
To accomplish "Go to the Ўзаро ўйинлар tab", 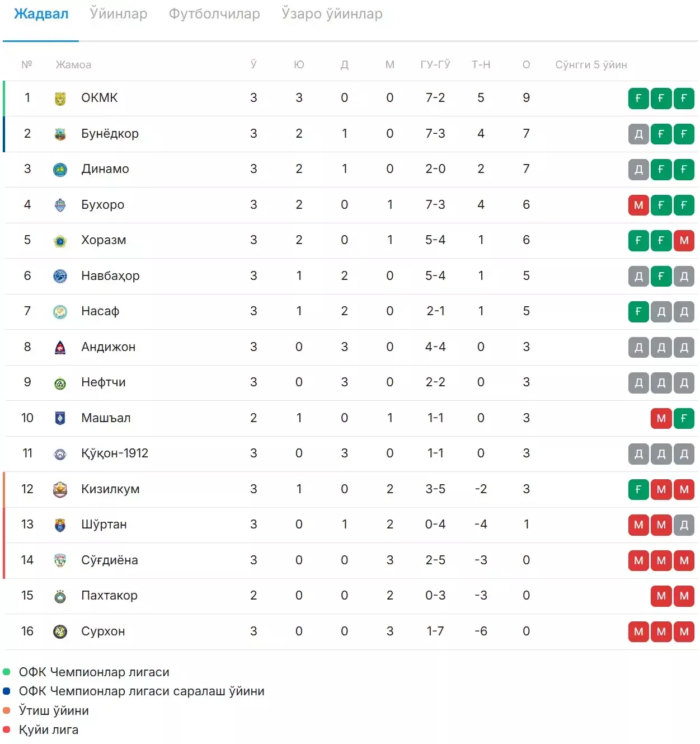I will tap(332, 14).
